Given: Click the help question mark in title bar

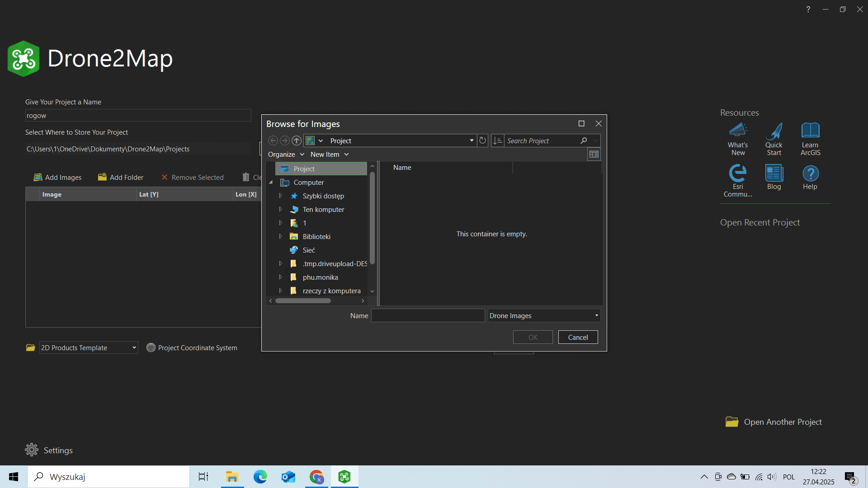Looking at the screenshot, I should tap(808, 9).
